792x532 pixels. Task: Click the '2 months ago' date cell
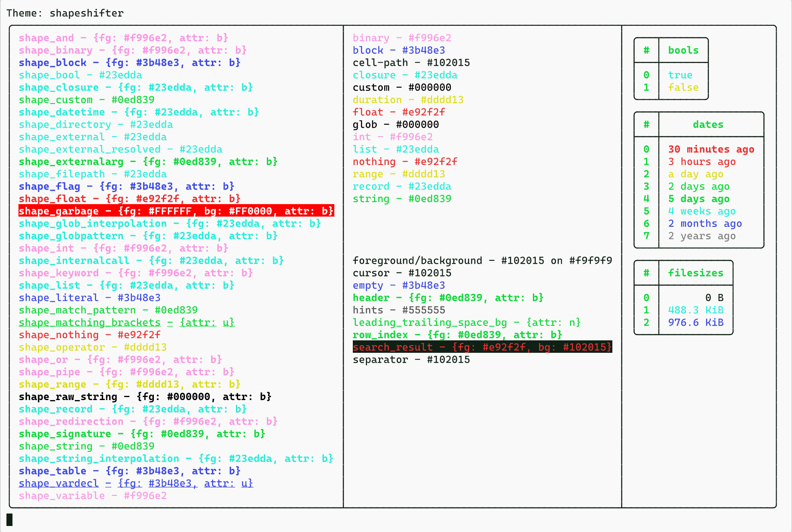(705, 223)
